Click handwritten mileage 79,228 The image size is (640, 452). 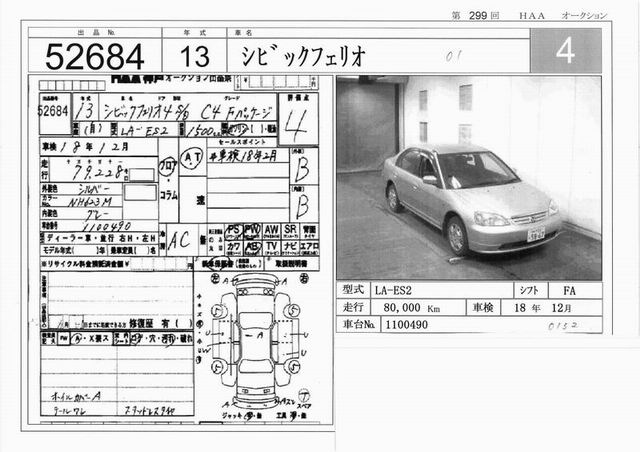tap(98, 172)
